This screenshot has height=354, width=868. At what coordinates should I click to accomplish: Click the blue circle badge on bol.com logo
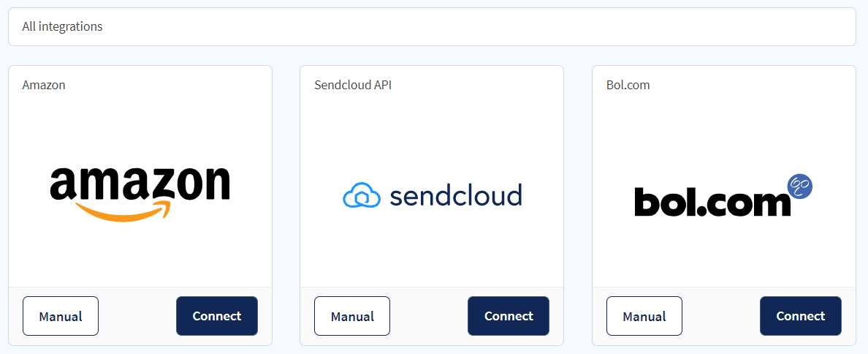click(x=799, y=187)
